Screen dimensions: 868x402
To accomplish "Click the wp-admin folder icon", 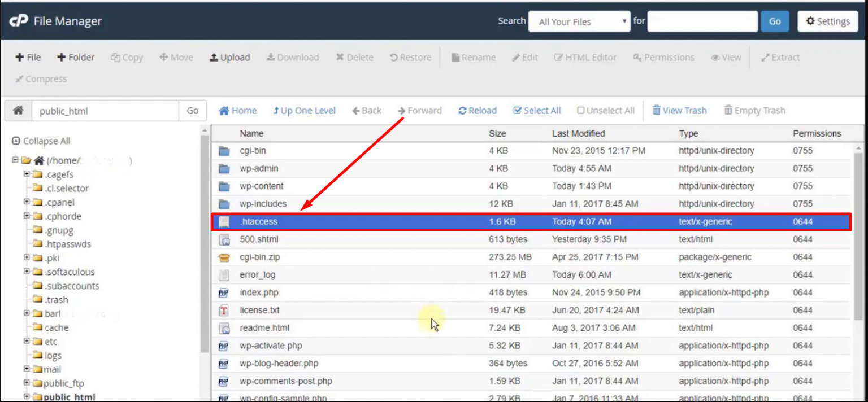I will pos(224,169).
